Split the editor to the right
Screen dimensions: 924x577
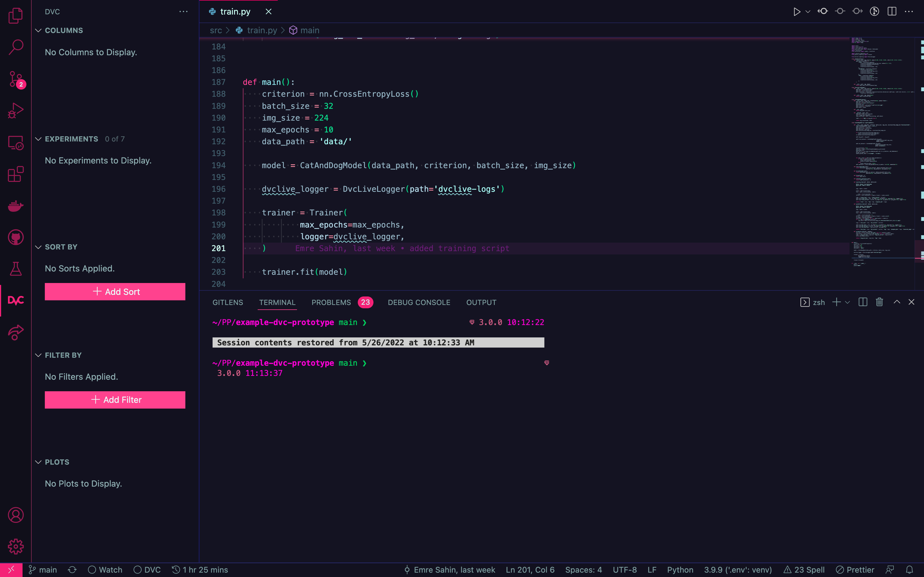pyautogui.click(x=892, y=12)
